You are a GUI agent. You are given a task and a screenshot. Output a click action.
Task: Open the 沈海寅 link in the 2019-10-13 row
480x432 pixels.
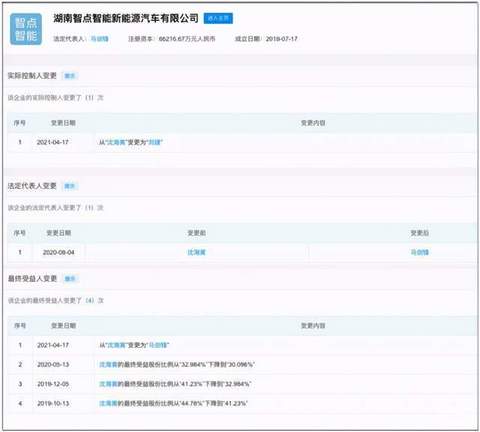(108, 403)
